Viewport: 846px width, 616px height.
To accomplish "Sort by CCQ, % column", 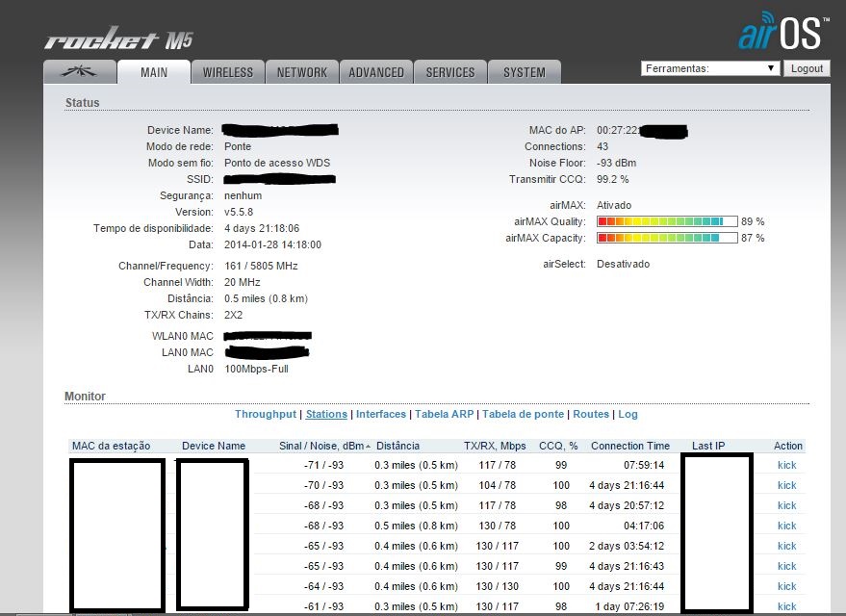I will tap(558, 446).
